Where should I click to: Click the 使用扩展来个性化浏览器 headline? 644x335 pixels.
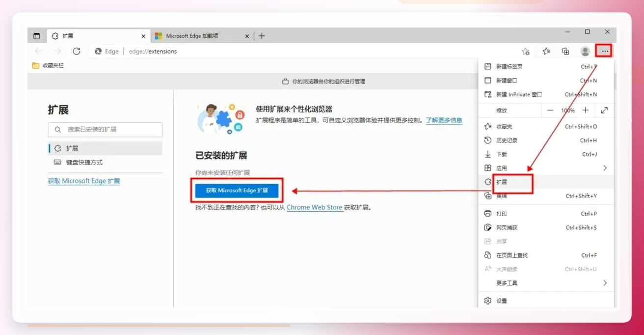coord(294,109)
